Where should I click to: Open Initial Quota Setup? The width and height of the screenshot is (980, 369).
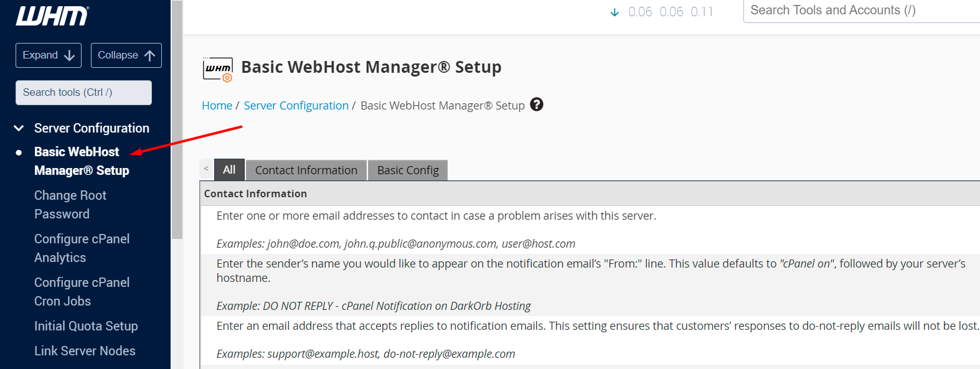point(86,326)
